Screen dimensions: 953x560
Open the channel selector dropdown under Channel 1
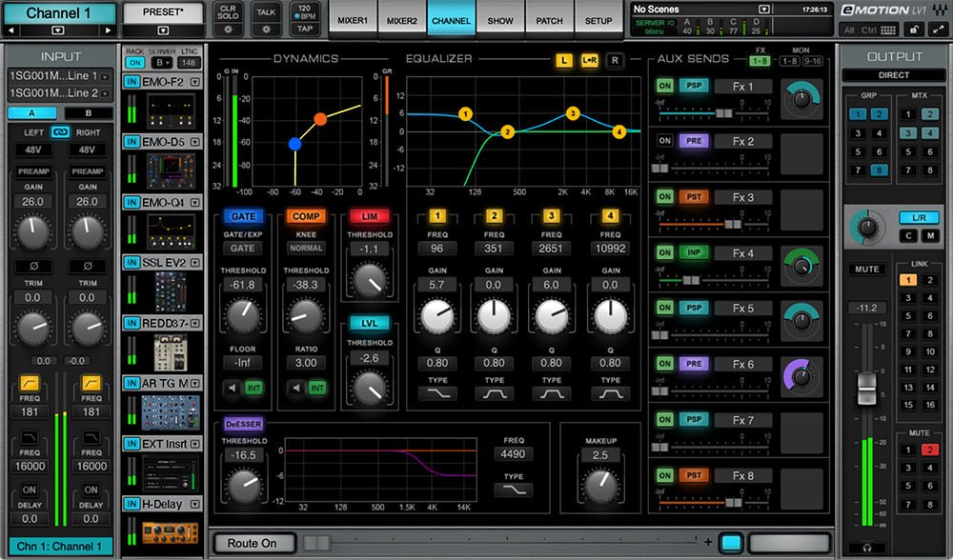58,30
